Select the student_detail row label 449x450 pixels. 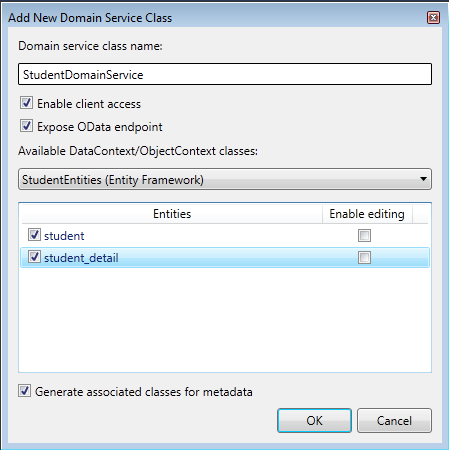tap(81, 258)
